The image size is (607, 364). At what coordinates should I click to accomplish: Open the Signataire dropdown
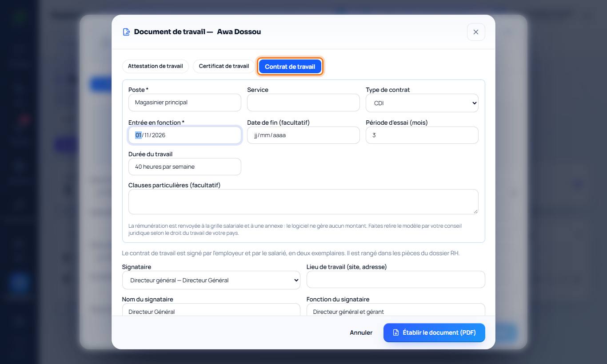[x=211, y=280]
